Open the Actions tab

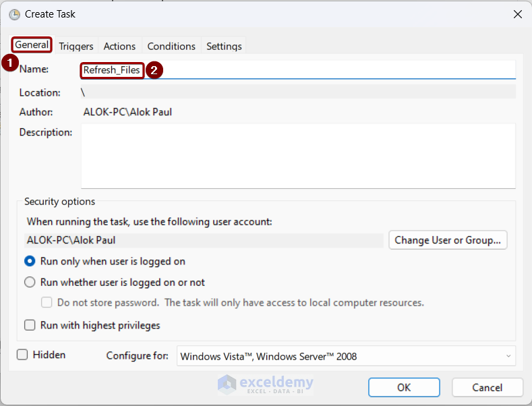click(119, 46)
